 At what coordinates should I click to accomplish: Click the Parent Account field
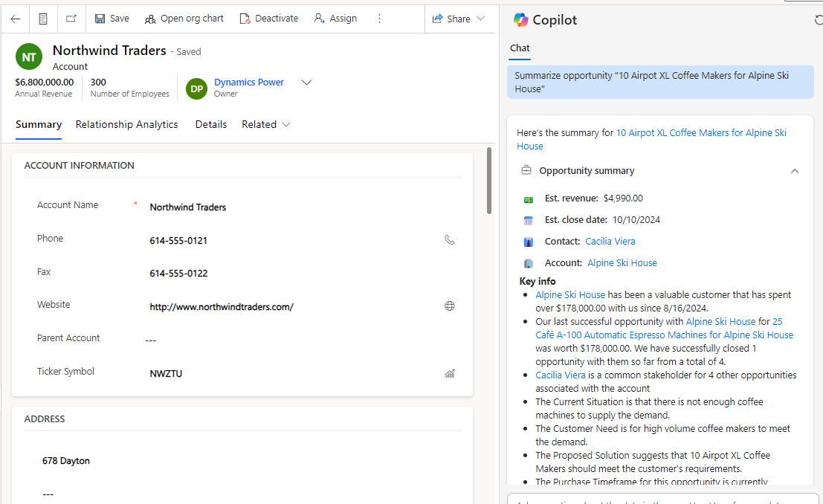(302, 340)
